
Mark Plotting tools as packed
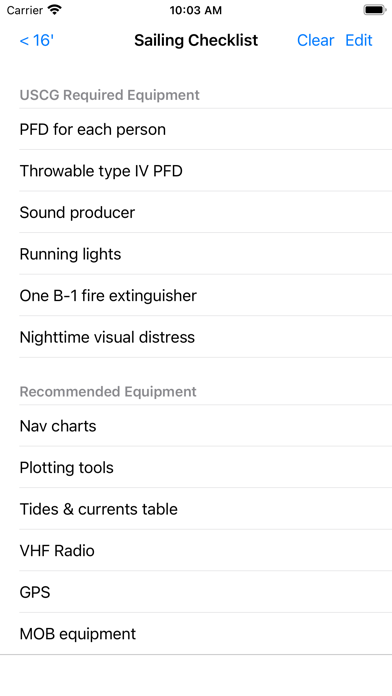tap(196, 467)
